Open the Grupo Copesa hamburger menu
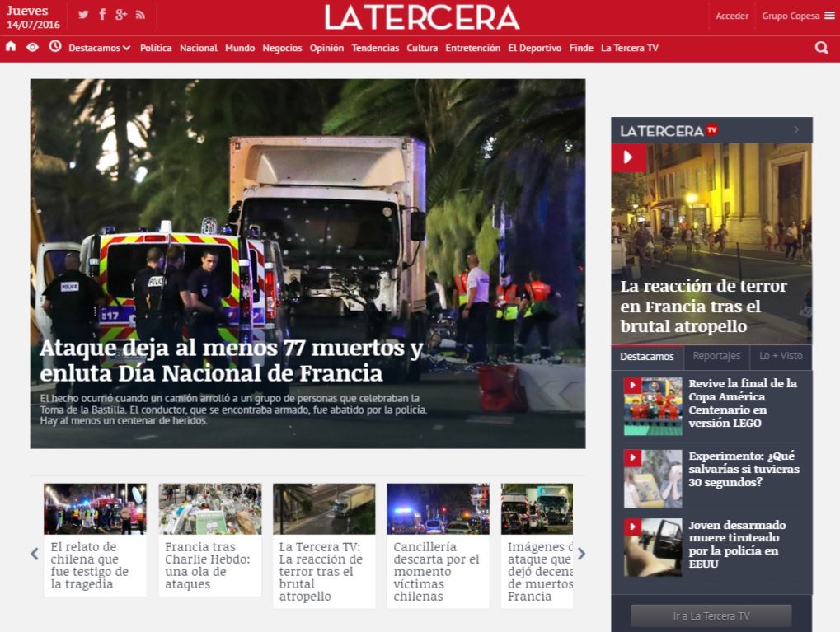The height and width of the screenshot is (632, 840). 829,16
